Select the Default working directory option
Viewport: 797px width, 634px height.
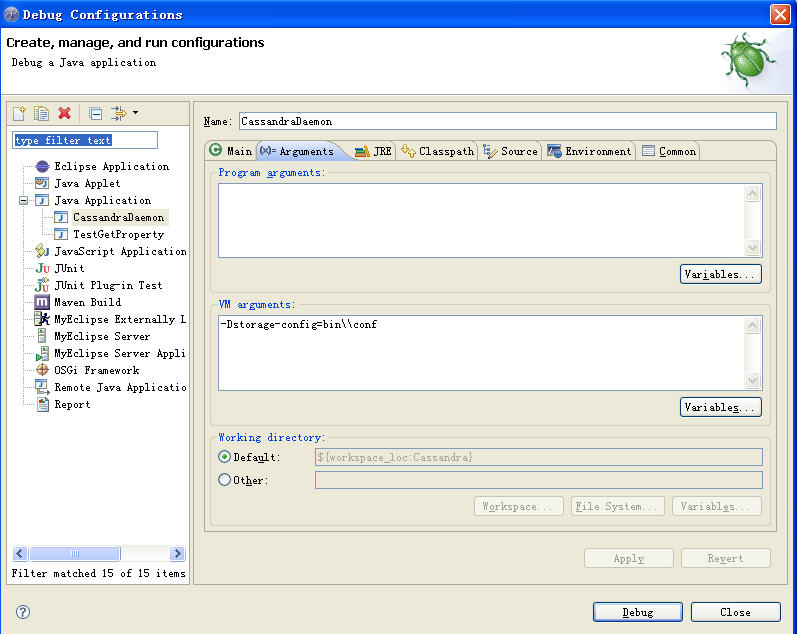tap(225, 457)
